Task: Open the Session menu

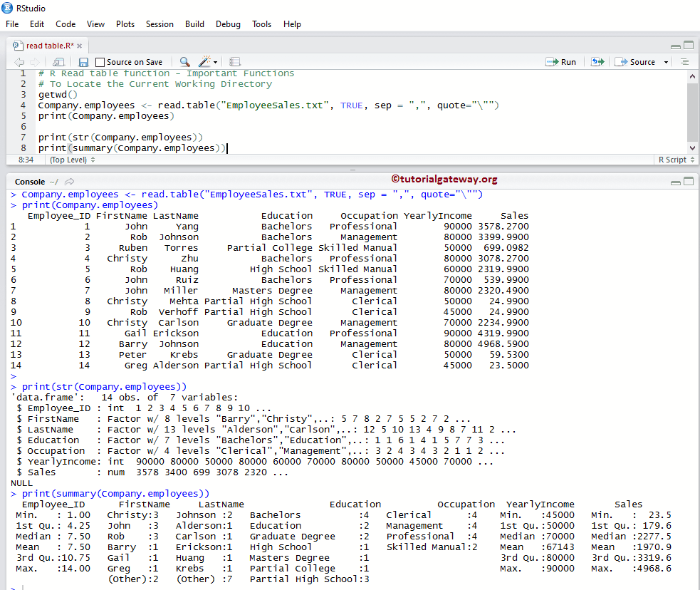Action: [160, 24]
